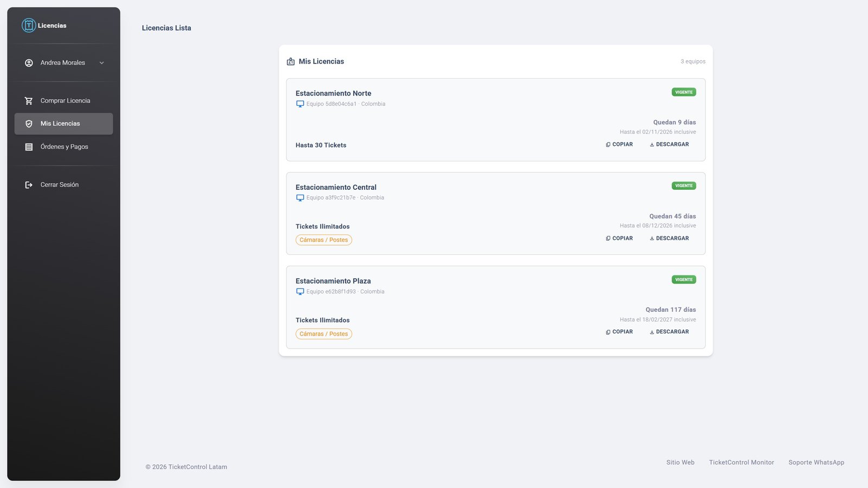Expand the Andrea Morales account chevron
This screenshot has width=868, height=488.
pos(101,63)
